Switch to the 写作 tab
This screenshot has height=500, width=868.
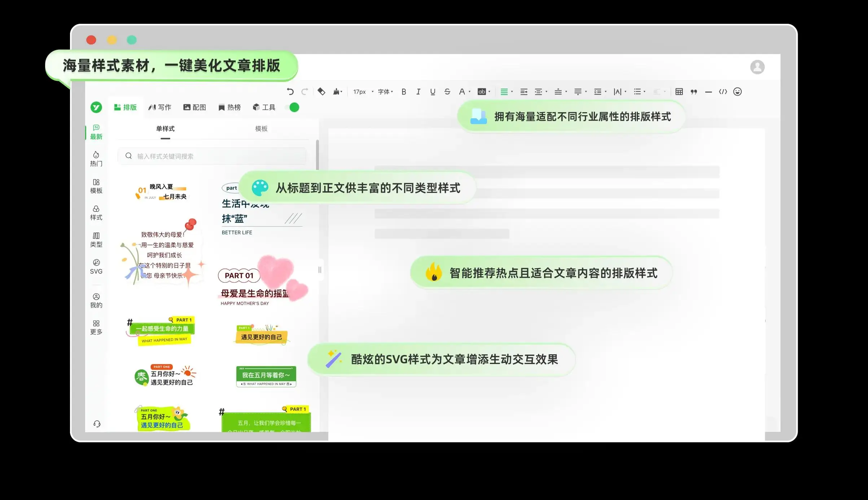coord(161,107)
